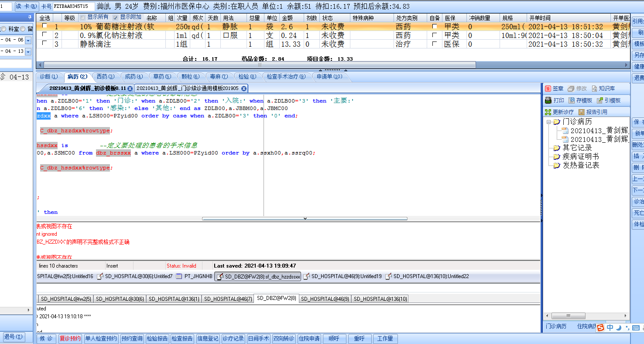Click the 引模板 import template icon
The height and width of the screenshot is (344, 644).
[600, 100]
